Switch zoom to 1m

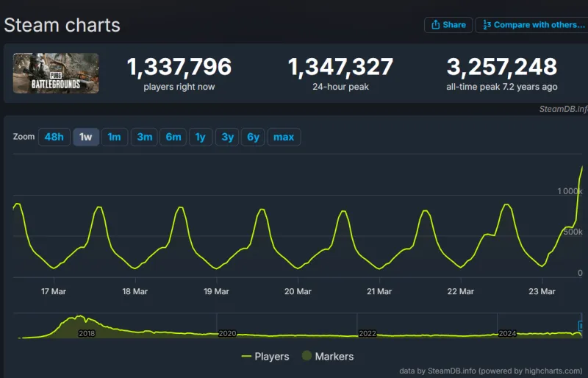115,137
